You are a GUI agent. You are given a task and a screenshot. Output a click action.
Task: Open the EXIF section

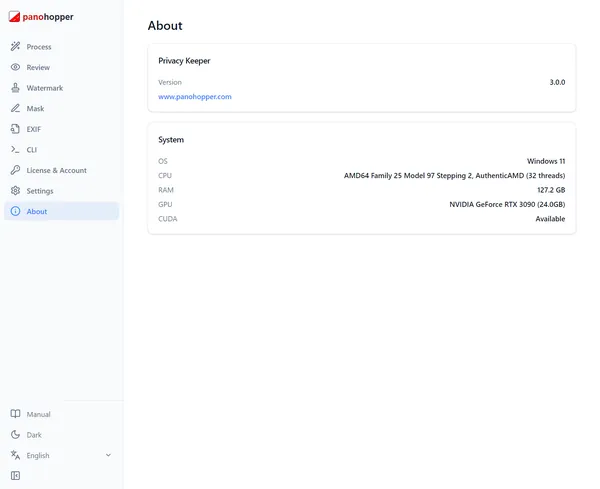62,129
